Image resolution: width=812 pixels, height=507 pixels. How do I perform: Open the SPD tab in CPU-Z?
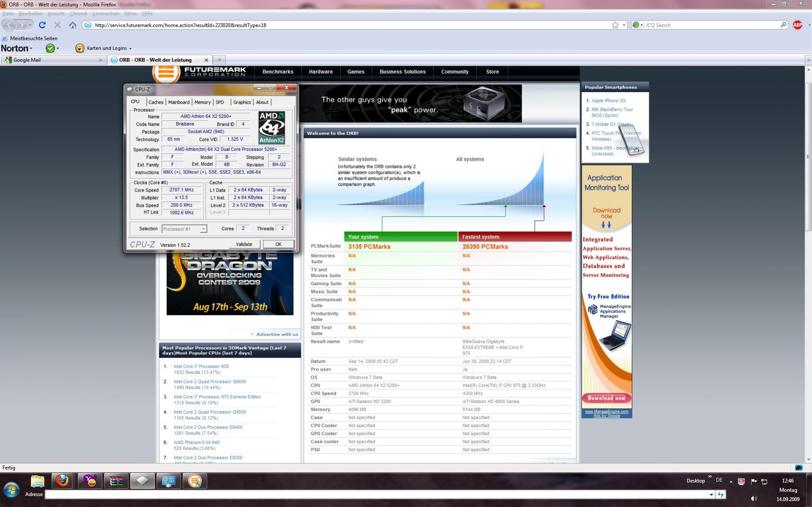pyautogui.click(x=220, y=102)
